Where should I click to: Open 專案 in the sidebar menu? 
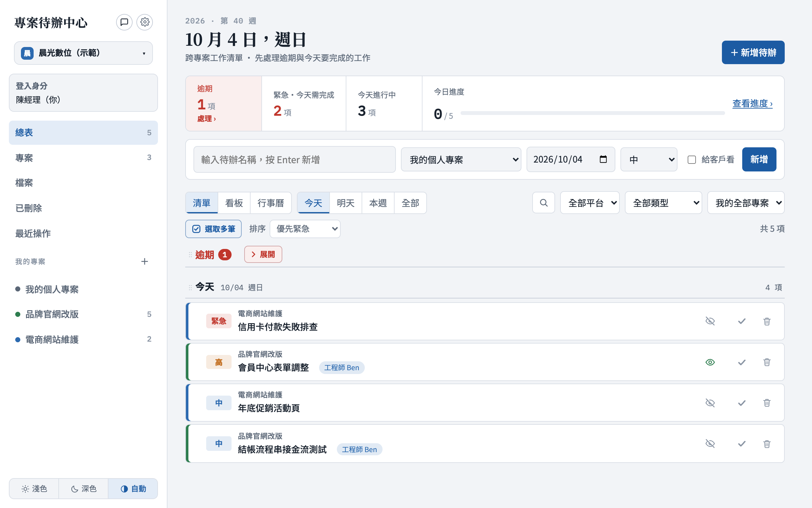click(x=83, y=158)
